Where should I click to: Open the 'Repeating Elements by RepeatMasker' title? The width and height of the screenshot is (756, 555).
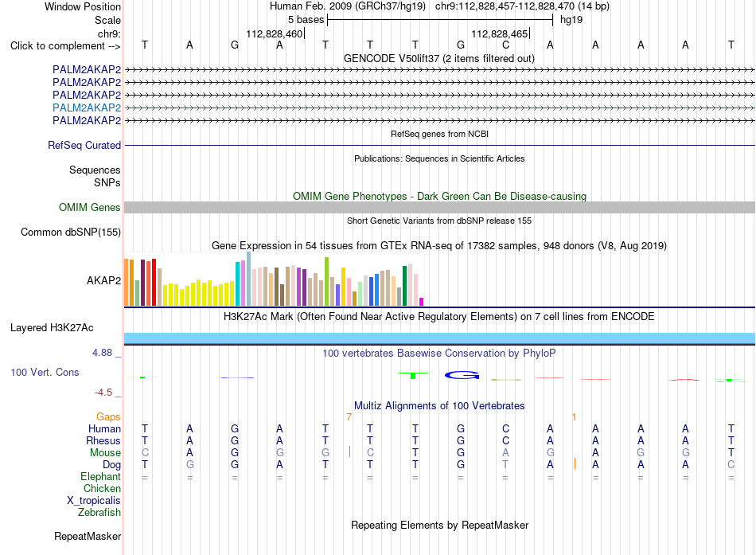click(439, 525)
